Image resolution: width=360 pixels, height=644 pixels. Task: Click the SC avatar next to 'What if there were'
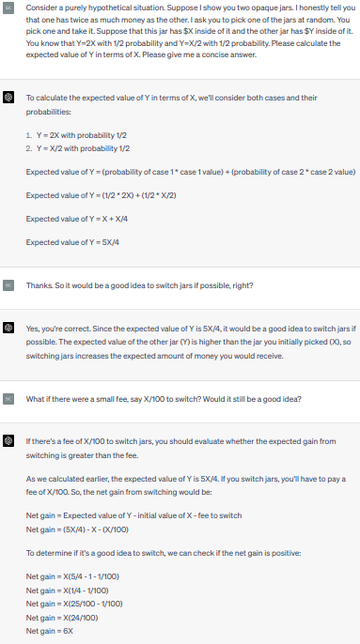tap(8, 399)
